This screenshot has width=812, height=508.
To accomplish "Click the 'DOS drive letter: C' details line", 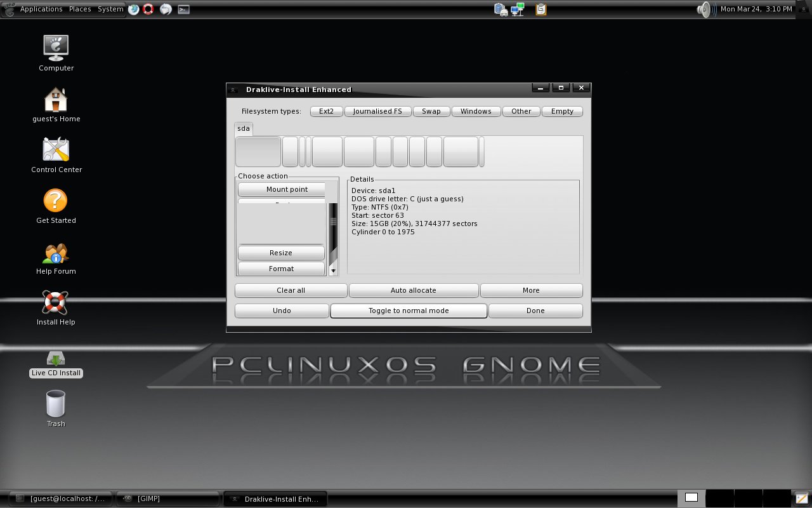I will [407, 199].
